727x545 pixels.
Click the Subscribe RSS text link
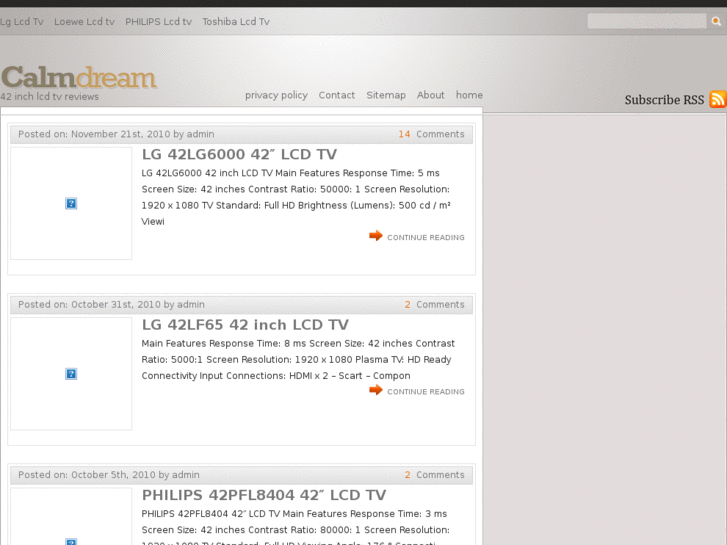click(x=664, y=100)
